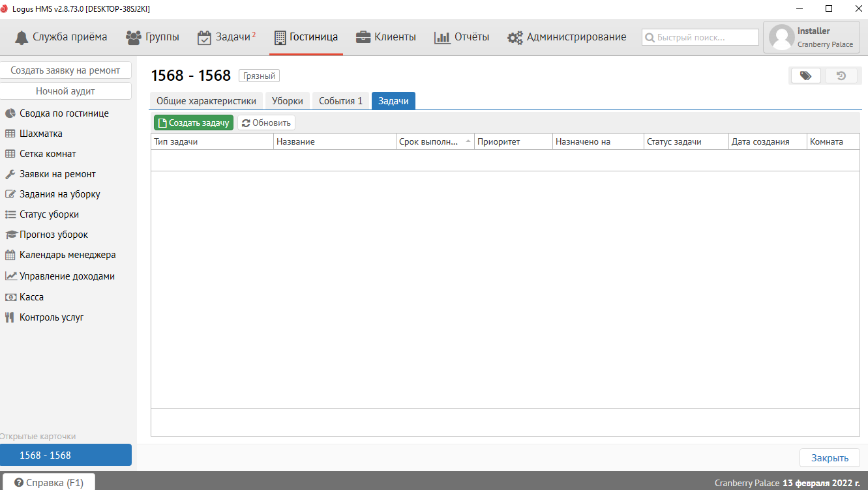Click the grid icon beside Шахматка
The height and width of the screenshot is (490, 868).
[x=10, y=134]
